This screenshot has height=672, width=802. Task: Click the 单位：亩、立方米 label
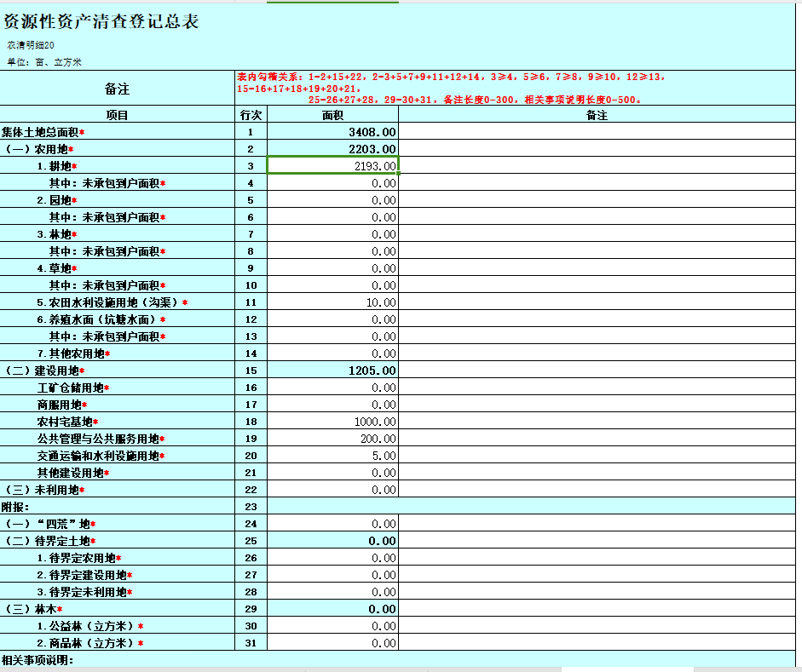(x=44, y=62)
